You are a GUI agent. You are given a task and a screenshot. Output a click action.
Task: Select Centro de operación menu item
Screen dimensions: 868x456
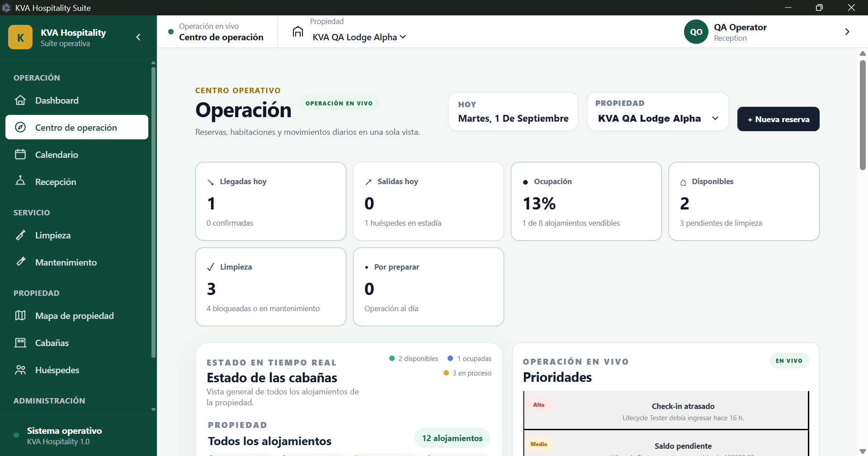pos(77,127)
